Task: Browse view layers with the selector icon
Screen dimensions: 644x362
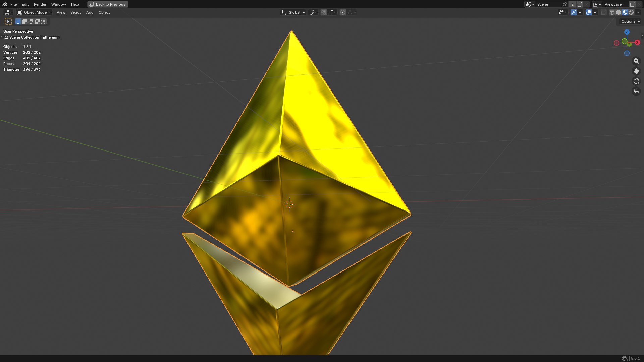Action: [x=597, y=4]
